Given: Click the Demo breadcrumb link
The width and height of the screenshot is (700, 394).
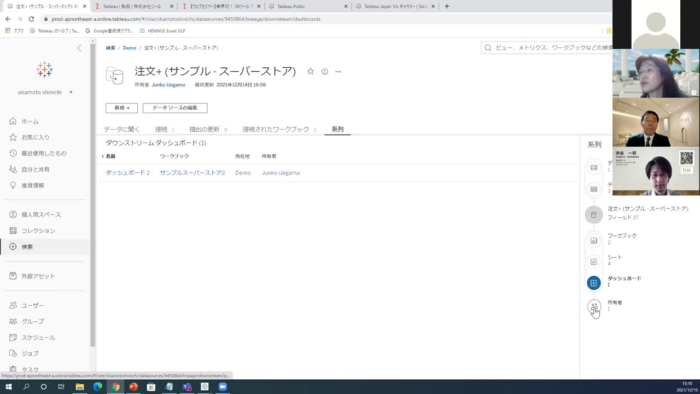Looking at the screenshot, I should point(129,48).
